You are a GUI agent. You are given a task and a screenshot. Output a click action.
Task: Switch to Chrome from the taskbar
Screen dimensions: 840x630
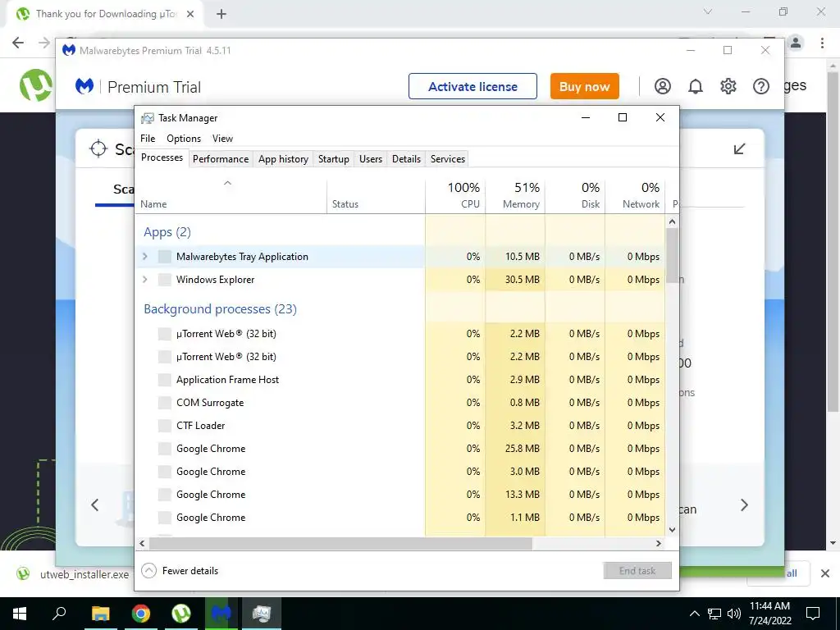[141, 614]
